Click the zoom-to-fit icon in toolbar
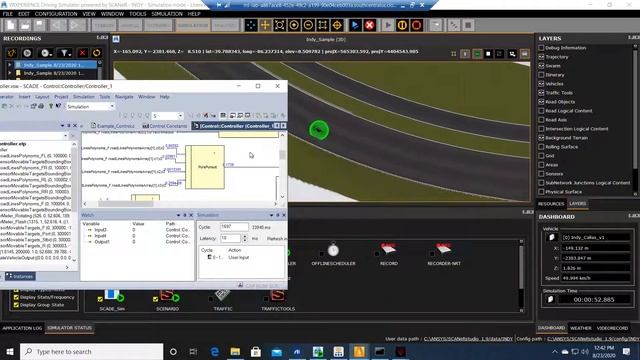Screen dimensions: 640x360 click(x=280, y=25)
